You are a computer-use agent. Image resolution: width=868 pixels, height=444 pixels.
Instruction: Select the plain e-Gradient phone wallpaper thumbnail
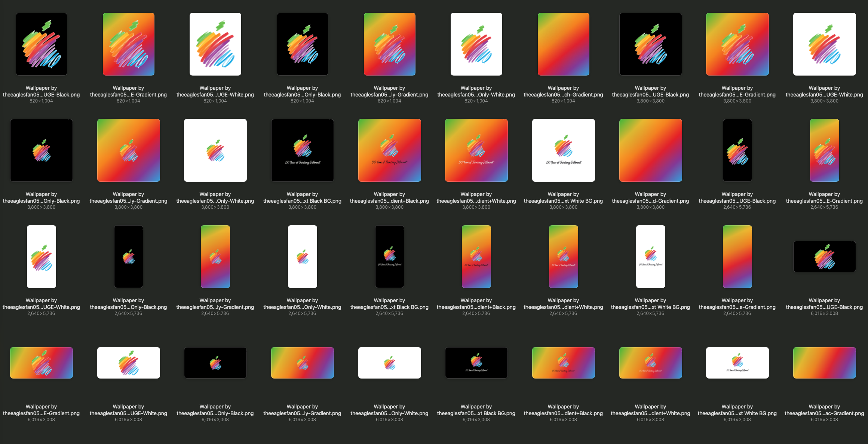click(x=737, y=257)
